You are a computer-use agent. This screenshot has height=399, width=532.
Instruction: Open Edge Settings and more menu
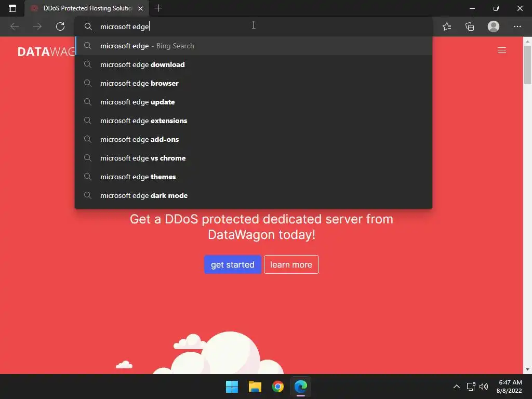point(517,26)
